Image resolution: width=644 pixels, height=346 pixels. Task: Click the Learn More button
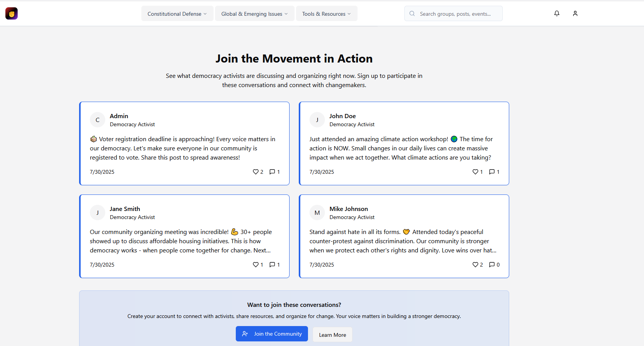[332, 334]
